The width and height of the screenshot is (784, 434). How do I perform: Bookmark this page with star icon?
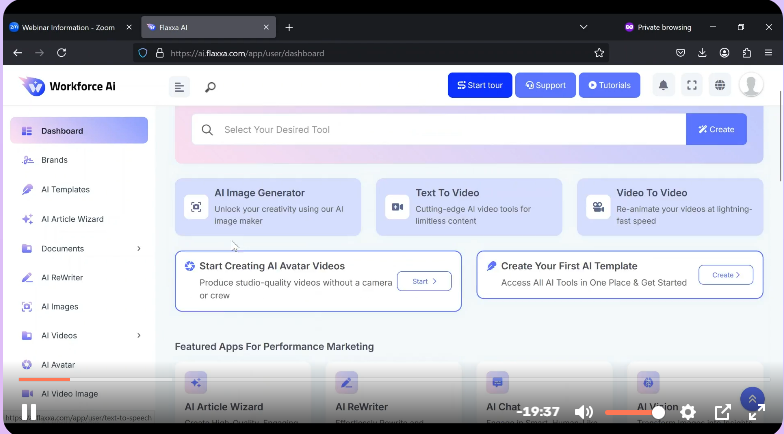pos(599,52)
